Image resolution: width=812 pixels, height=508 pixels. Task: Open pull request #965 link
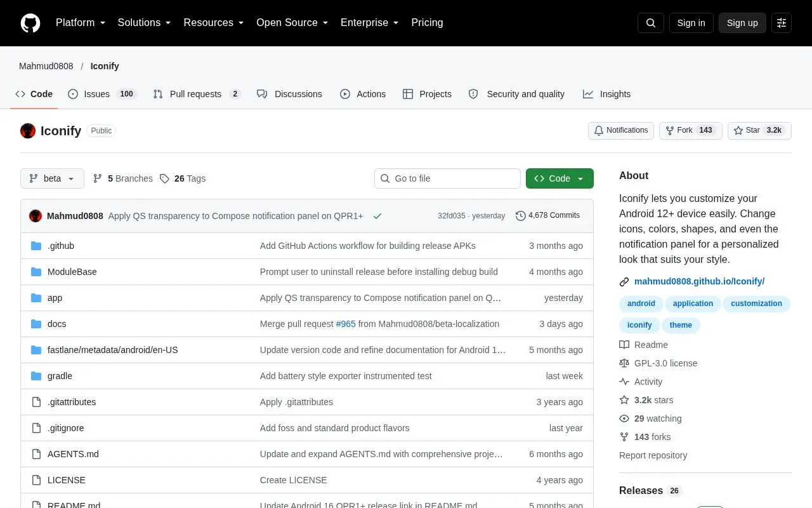[346, 324]
